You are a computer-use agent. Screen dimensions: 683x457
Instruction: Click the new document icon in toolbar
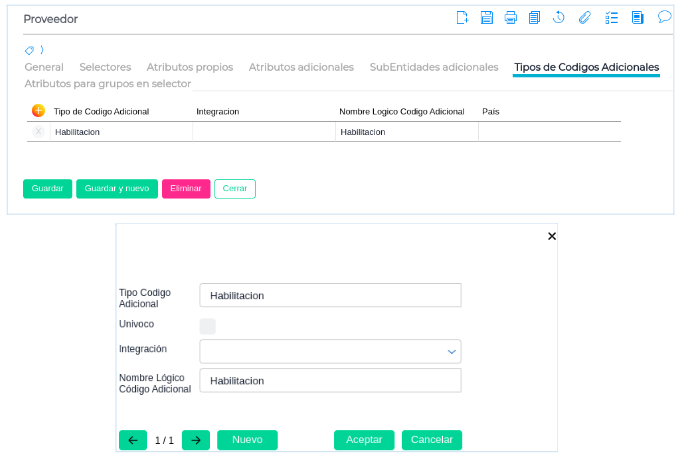click(462, 18)
